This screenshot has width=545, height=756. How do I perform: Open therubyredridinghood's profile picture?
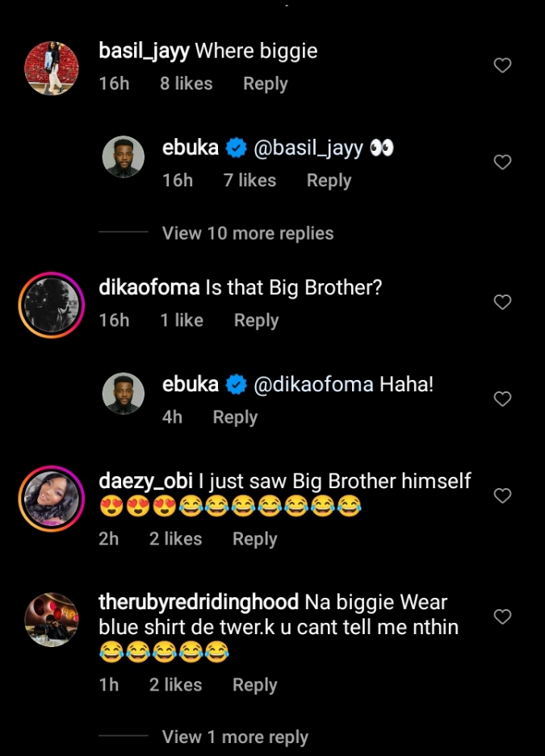click(52, 620)
